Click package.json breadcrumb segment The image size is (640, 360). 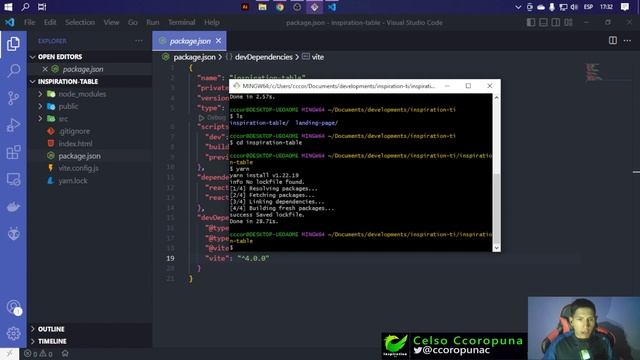[194, 57]
